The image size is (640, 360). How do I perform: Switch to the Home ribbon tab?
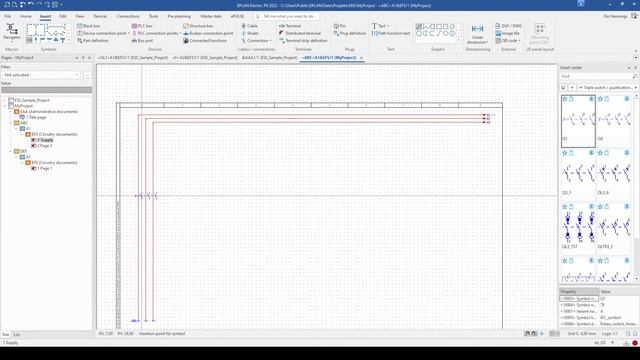[26, 16]
